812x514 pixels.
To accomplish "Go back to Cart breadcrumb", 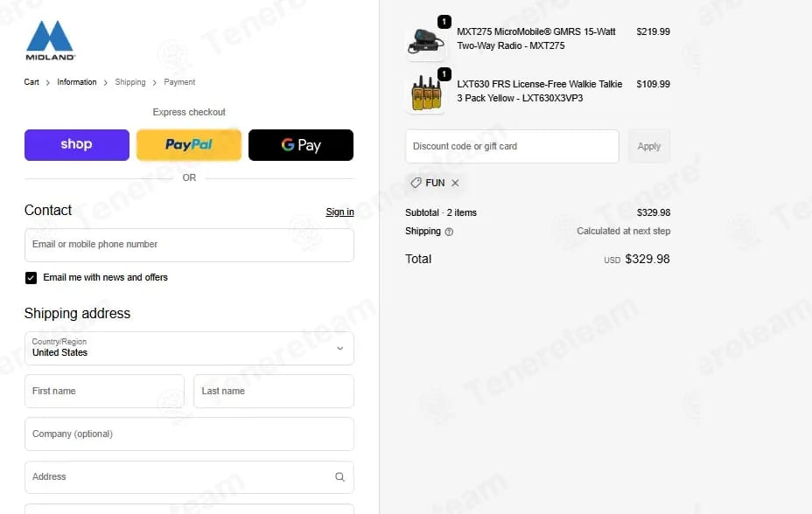I will (x=31, y=82).
